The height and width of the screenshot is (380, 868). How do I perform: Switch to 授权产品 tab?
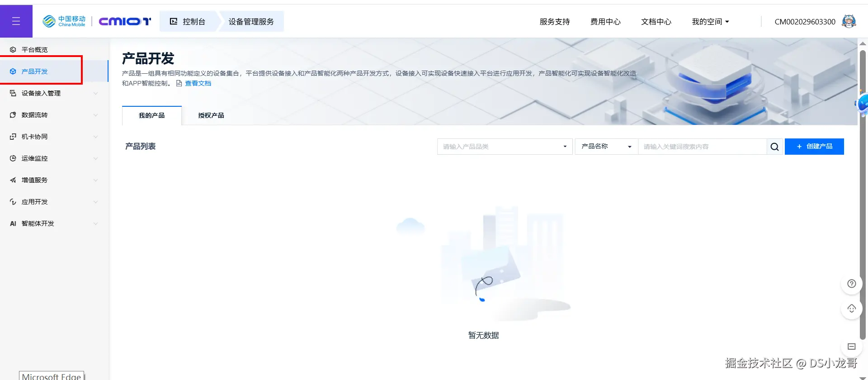211,115
